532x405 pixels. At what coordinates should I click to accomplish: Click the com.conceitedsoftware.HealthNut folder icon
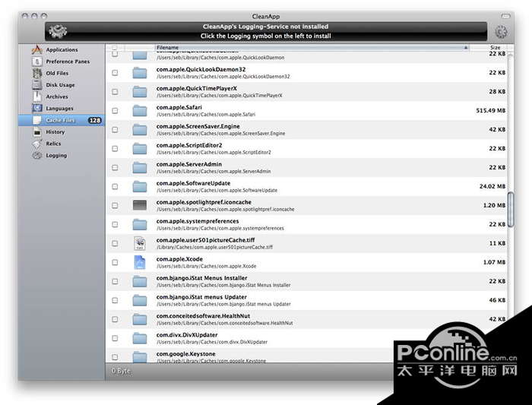pyautogui.click(x=139, y=319)
